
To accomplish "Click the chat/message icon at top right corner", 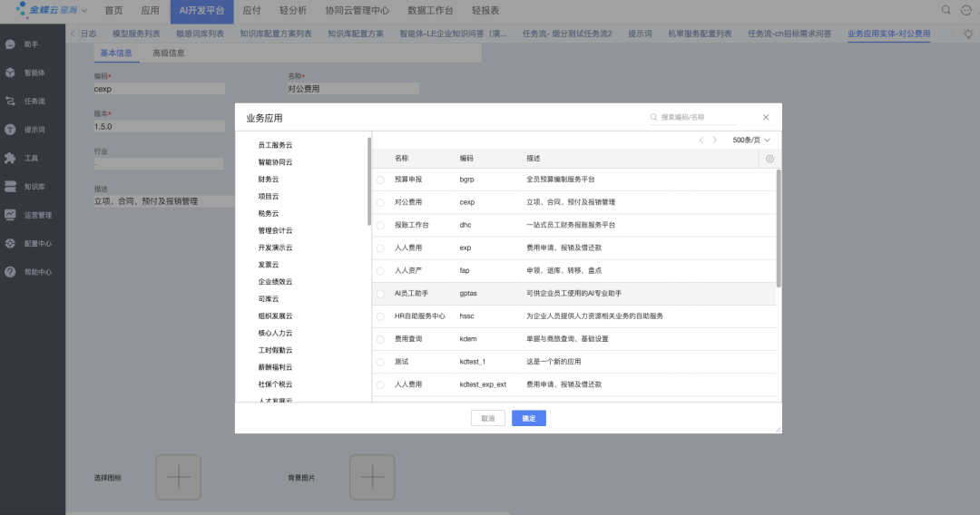I will [966, 10].
